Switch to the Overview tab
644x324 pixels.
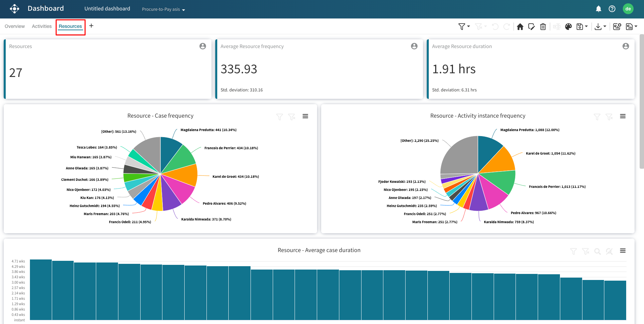[15, 26]
